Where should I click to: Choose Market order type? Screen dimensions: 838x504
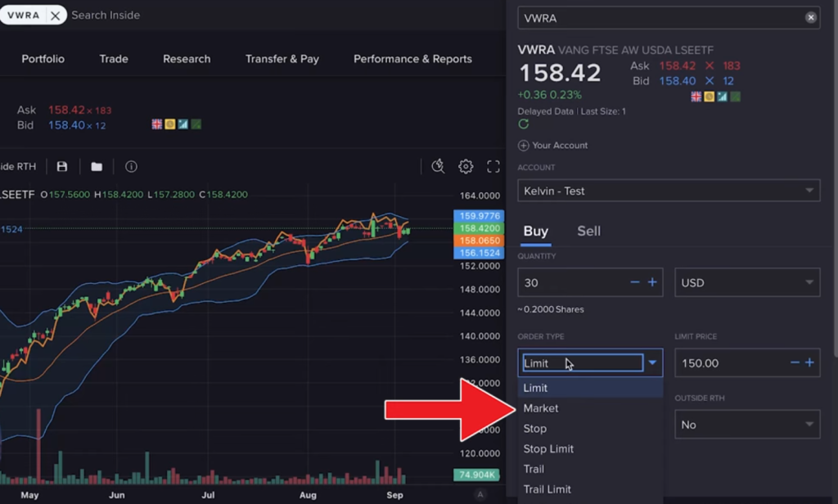[590, 408]
